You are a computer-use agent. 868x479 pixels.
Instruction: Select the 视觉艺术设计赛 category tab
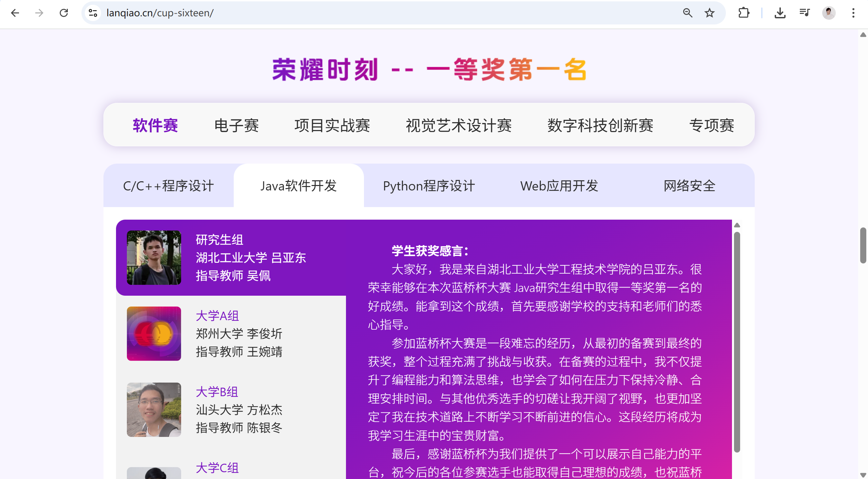click(459, 125)
